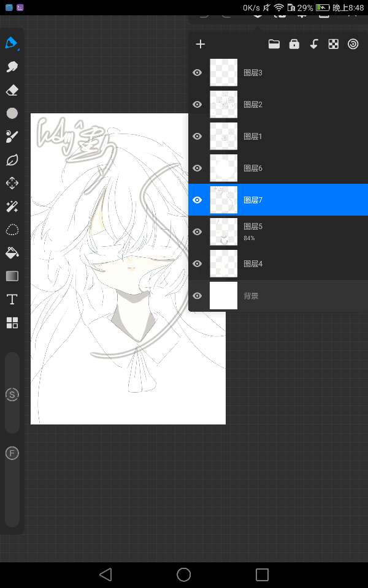This screenshot has height=588, width=368.
Task: Select the paint bucket fill tool
Action: (x=12, y=252)
